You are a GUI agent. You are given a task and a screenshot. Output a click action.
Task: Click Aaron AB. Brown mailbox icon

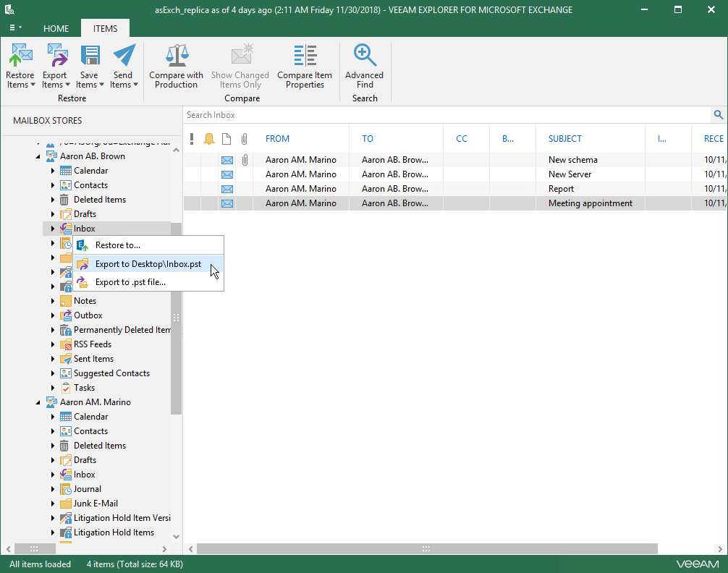pyautogui.click(x=51, y=156)
